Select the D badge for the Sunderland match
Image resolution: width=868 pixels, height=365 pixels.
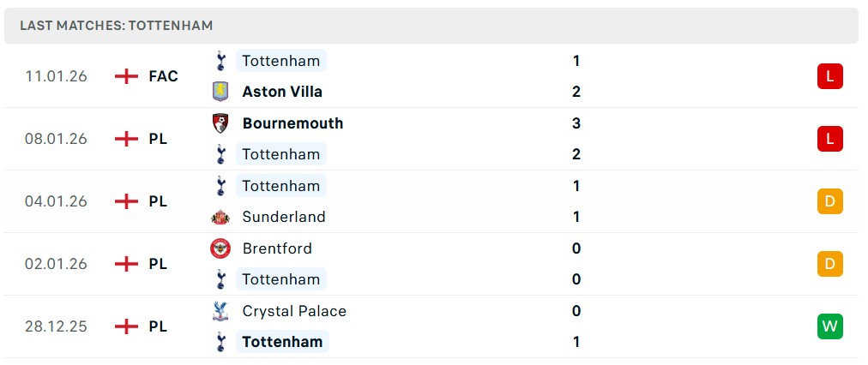click(x=830, y=201)
